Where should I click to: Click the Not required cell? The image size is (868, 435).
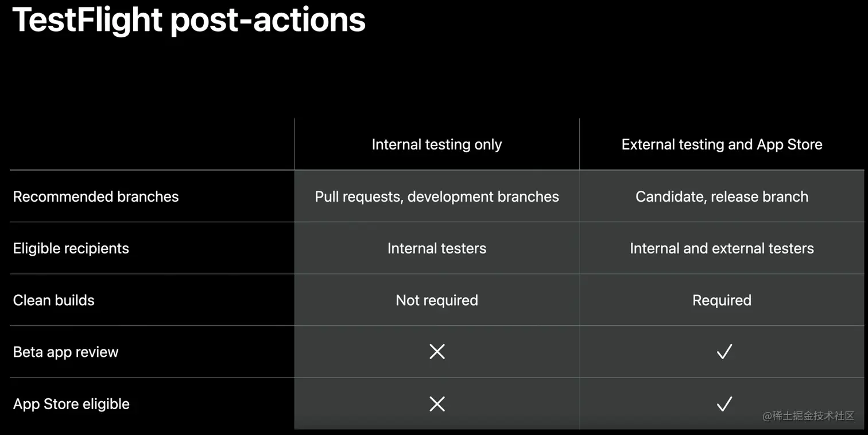437,300
